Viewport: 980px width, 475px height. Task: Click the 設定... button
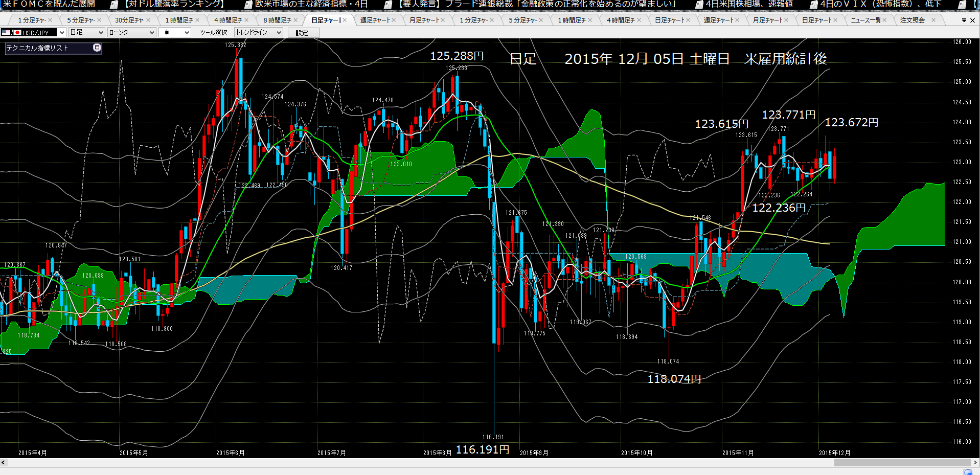point(304,33)
